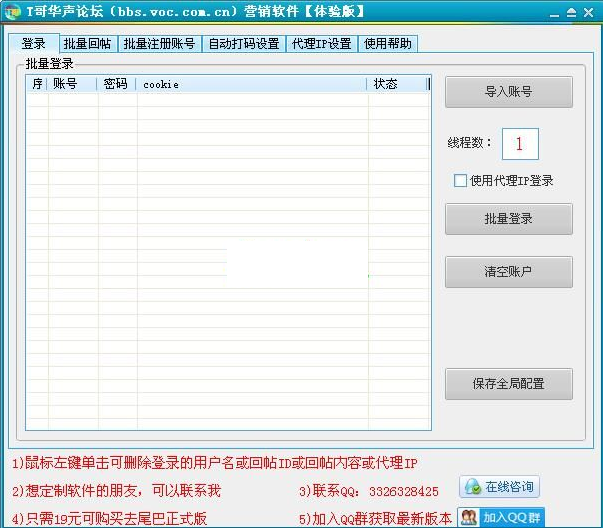Click the 在线咨询 online consultation icon button
Image resolution: width=603 pixels, height=530 pixels.
click(499, 487)
